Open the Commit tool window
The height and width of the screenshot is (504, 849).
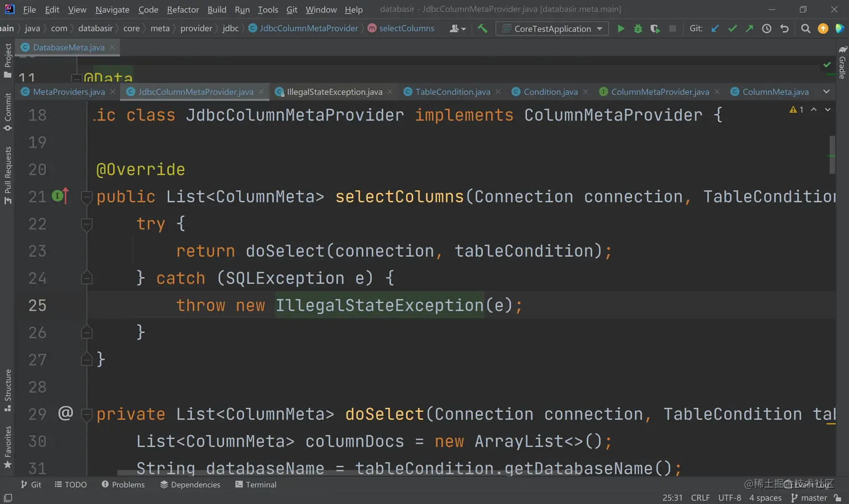(x=8, y=112)
